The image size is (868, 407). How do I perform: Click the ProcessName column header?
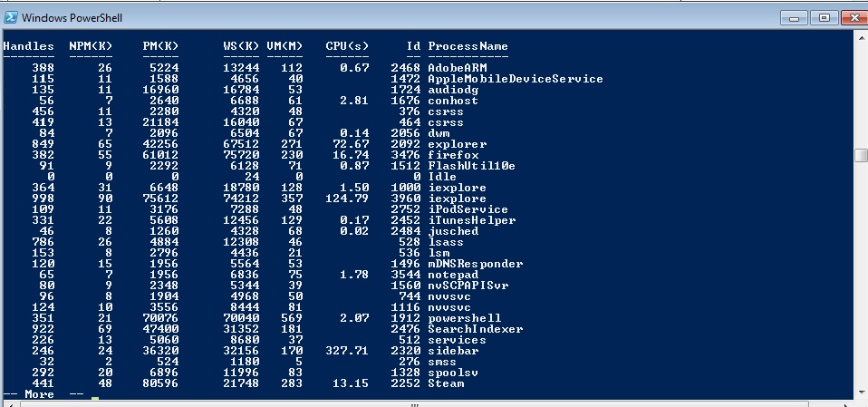coord(468,46)
